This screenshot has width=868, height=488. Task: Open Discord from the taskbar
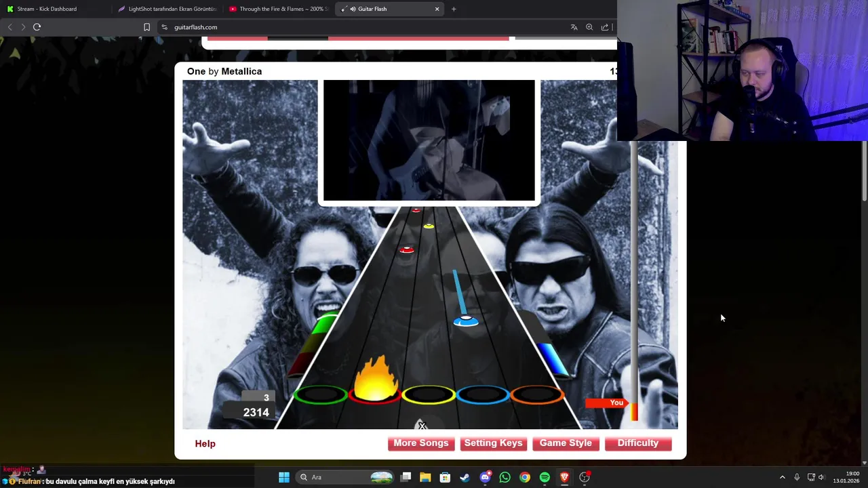click(485, 477)
